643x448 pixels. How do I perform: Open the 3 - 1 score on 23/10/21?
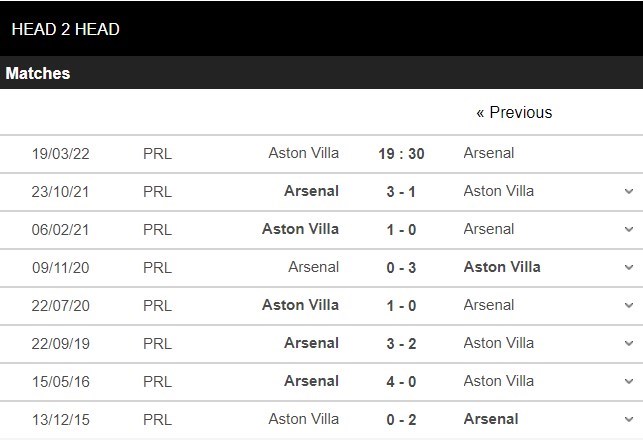pos(401,192)
